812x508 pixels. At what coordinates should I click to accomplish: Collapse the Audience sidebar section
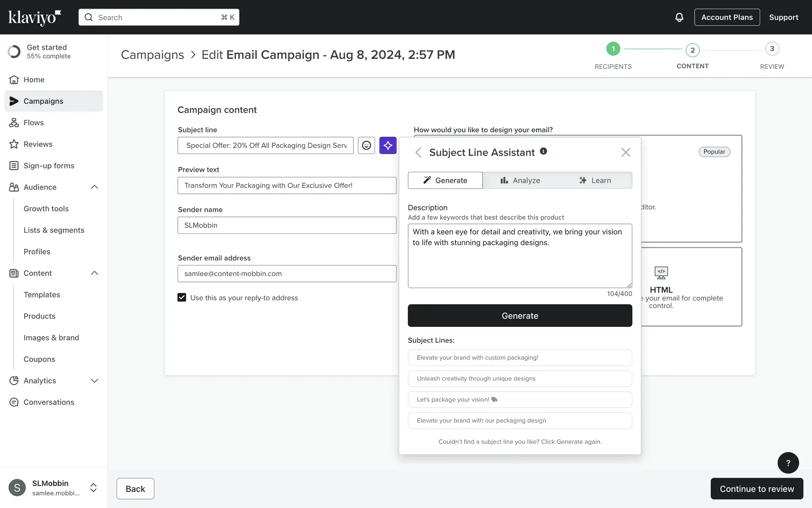pos(94,187)
